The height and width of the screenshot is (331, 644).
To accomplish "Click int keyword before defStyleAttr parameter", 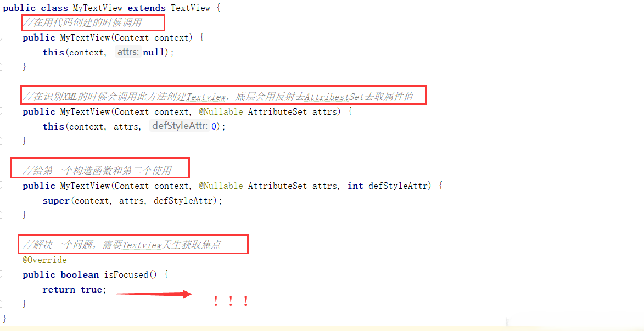I will pyautogui.click(x=355, y=186).
